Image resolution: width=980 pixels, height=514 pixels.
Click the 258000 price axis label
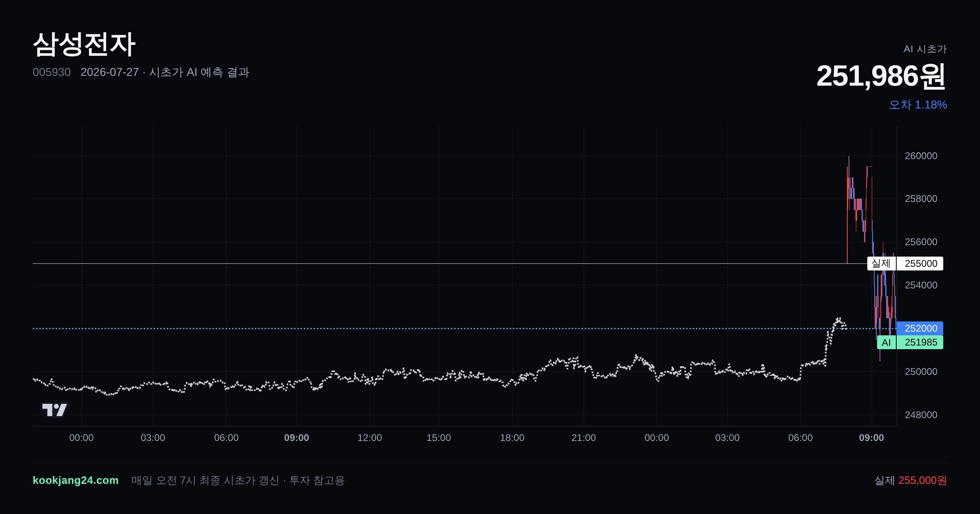tap(921, 199)
